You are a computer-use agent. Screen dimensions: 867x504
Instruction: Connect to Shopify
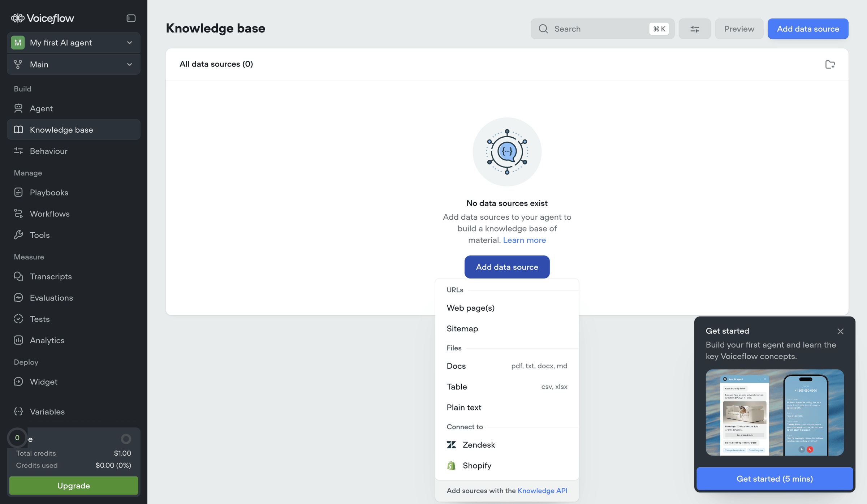click(x=507, y=465)
